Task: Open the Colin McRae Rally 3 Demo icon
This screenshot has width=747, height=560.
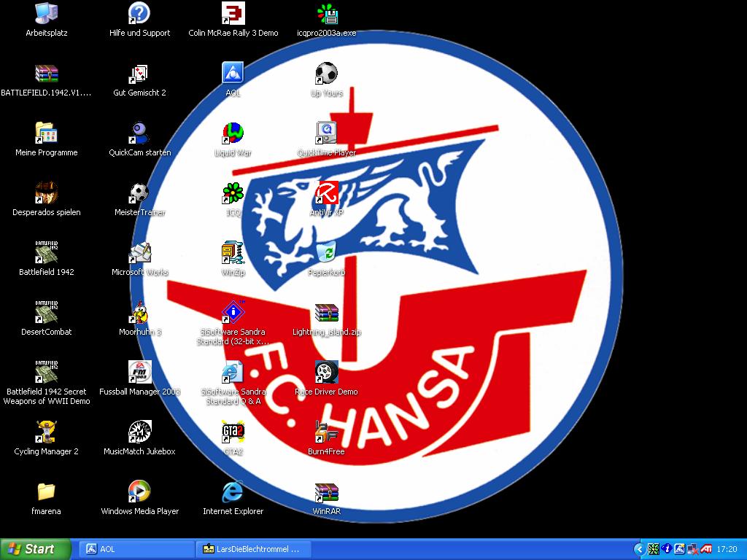Action: pyautogui.click(x=233, y=14)
